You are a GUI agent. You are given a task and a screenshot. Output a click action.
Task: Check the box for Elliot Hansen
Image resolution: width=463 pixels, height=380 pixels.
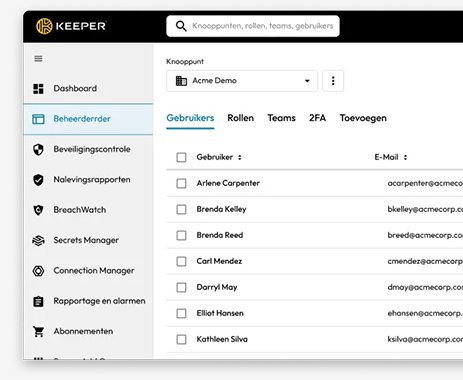[x=181, y=313]
